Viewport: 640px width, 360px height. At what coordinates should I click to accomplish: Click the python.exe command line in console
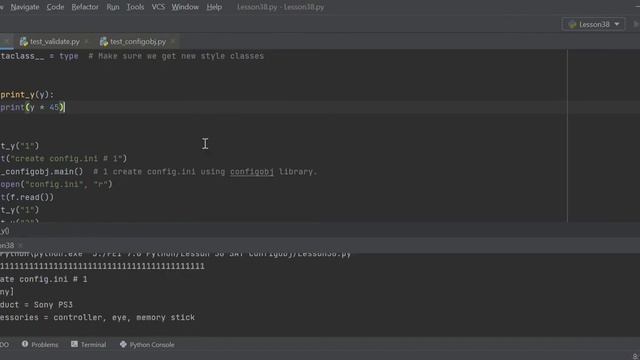(176, 254)
